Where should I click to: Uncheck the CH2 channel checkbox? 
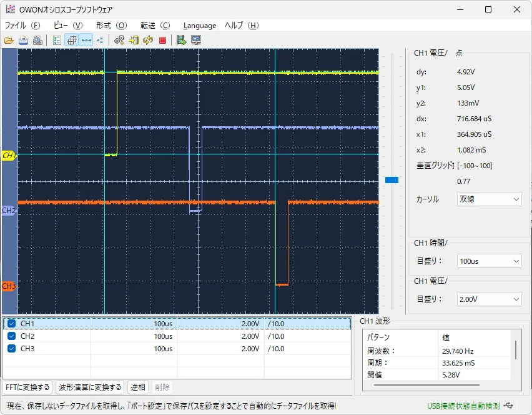click(11, 336)
